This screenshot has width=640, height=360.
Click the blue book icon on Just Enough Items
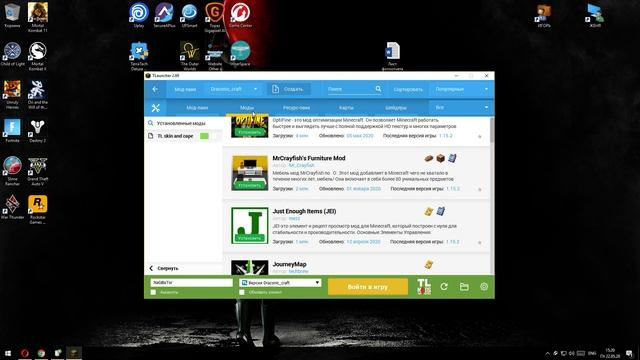tap(440, 211)
